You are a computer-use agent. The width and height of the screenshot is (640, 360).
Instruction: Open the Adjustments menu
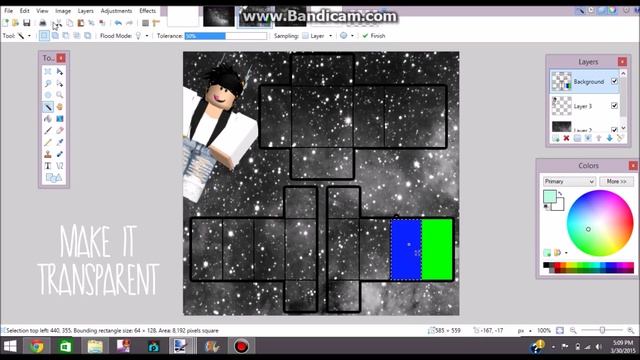(x=116, y=11)
